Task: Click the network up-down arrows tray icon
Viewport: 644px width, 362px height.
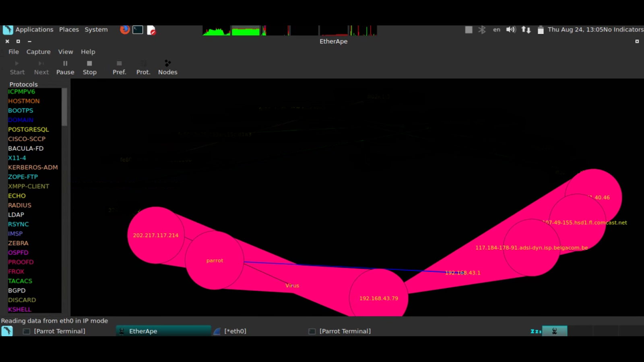Action: [526, 30]
